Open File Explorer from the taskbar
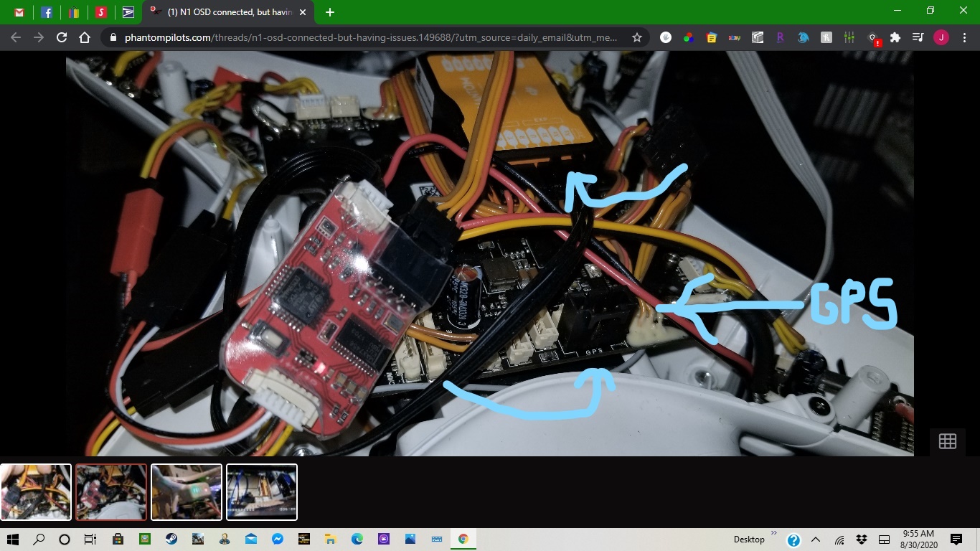Screen dimensions: 980x551 tap(331, 539)
